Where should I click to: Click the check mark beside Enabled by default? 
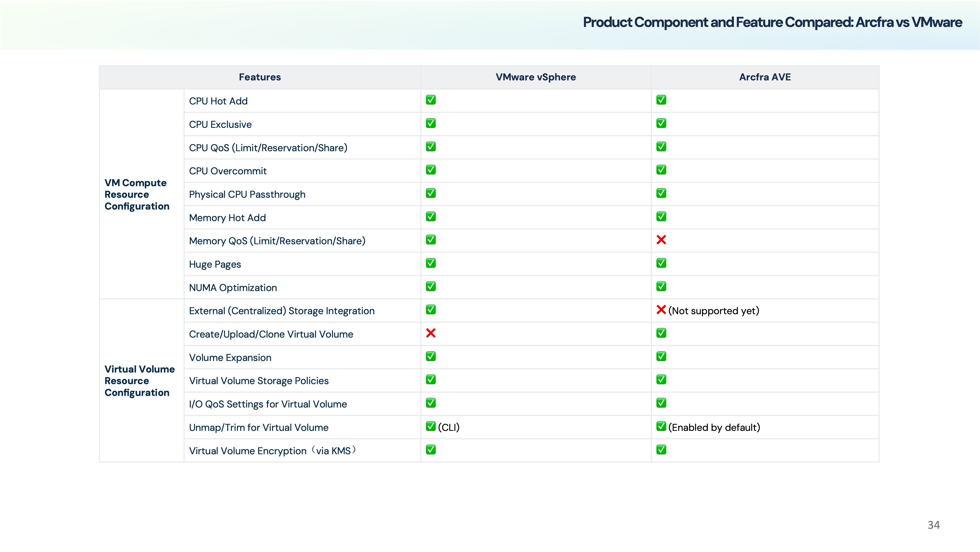661,426
